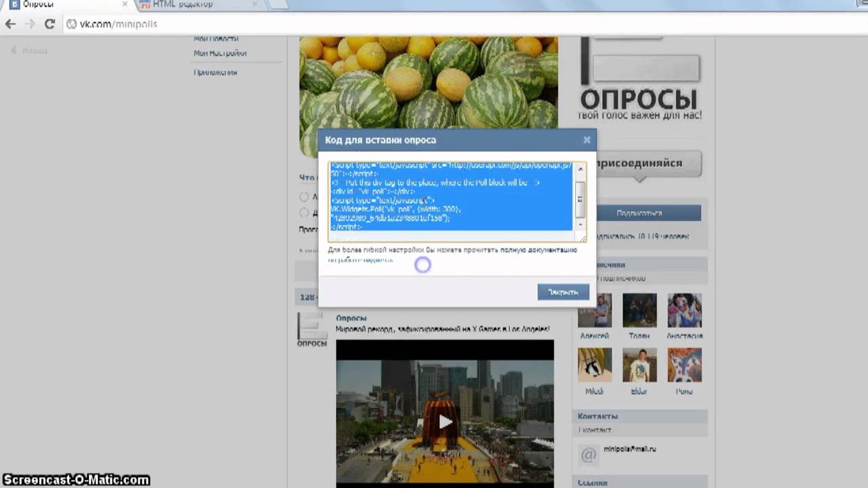Open Приложения in the left menu
This screenshot has height=488, width=868.
[x=215, y=72]
